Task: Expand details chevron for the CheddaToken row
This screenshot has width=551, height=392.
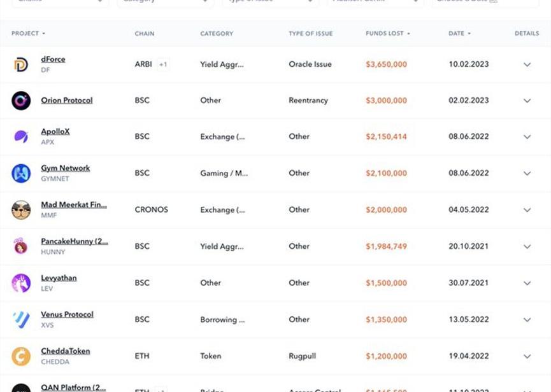Action: point(527,356)
